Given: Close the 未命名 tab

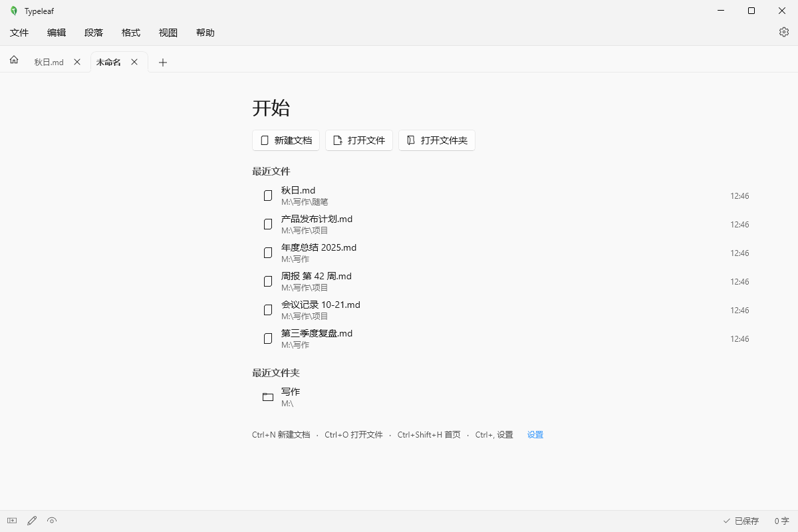Looking at the screenshot, I should pyautogui.click(x=134, y=62).
